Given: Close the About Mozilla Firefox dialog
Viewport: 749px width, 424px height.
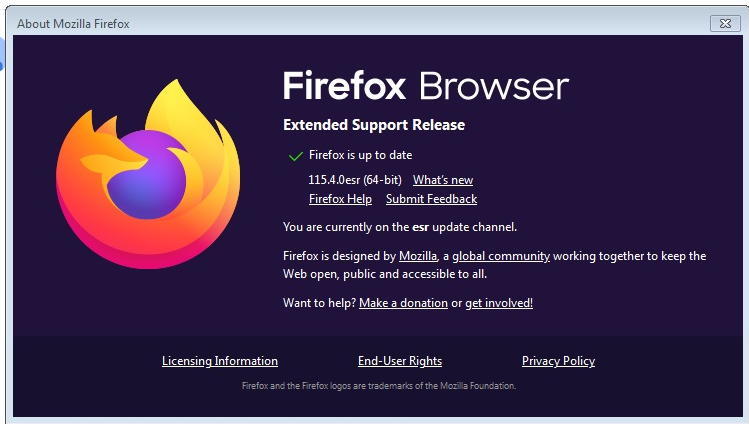Looking at the screenshot, I should coord(725,23).
